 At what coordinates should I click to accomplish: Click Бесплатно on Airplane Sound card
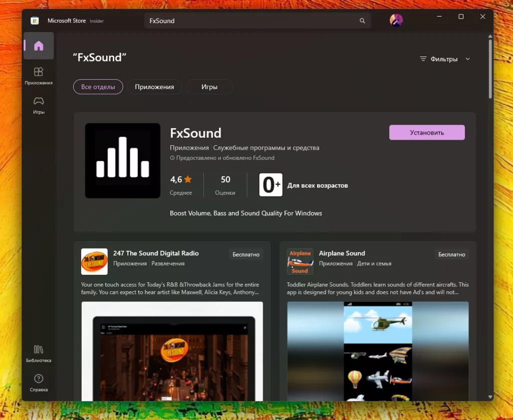(x=451, y=254)
